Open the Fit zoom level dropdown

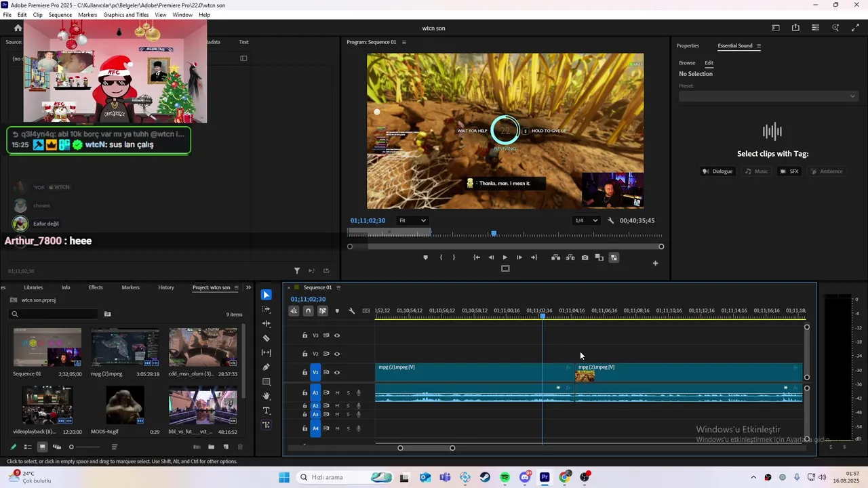coord(412,220)
